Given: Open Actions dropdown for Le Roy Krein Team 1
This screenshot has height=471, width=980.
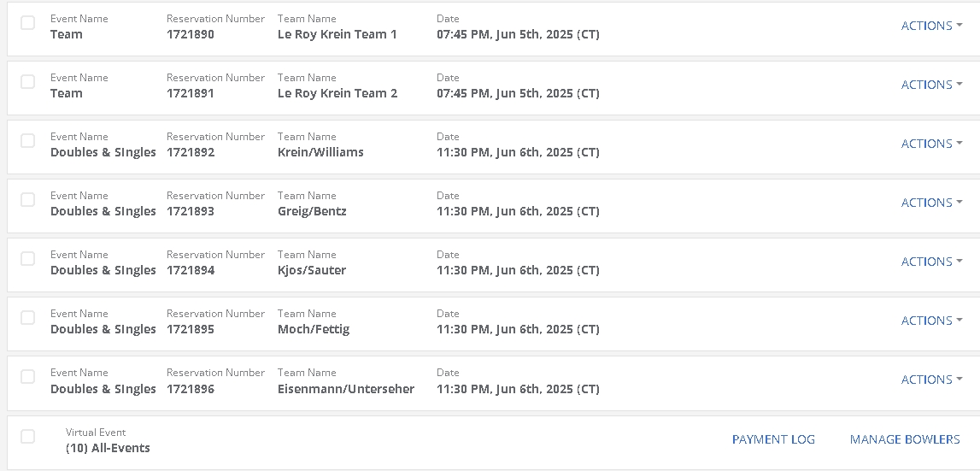Looking at the screenshot, I should pos(931,26).
